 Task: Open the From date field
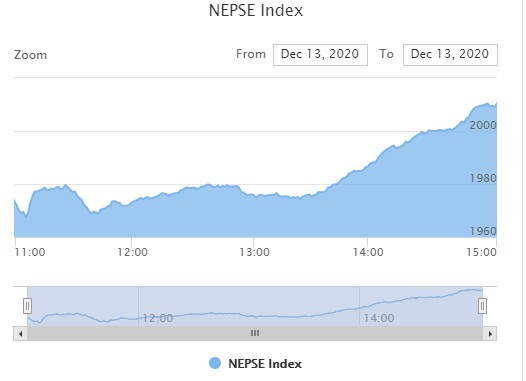coord(320,55)
